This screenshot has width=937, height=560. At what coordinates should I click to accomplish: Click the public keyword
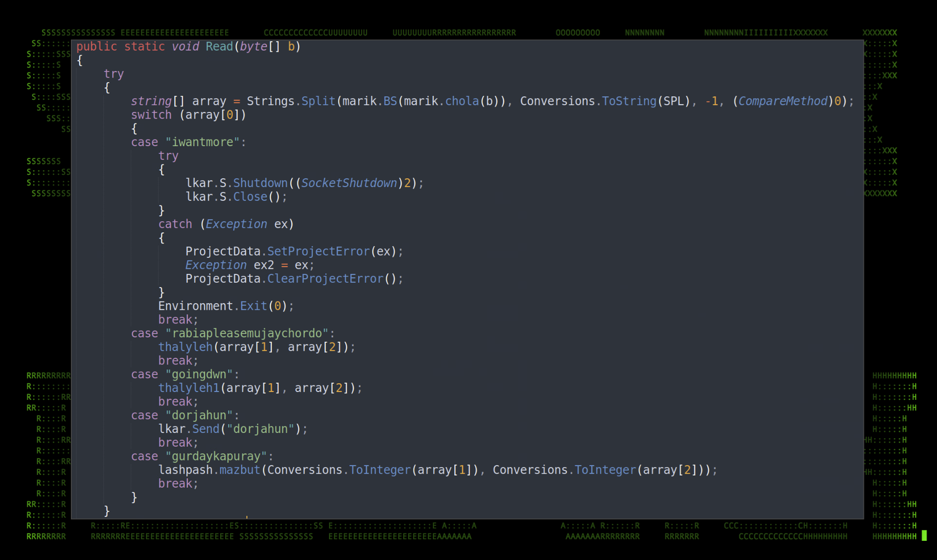point(97,47)
